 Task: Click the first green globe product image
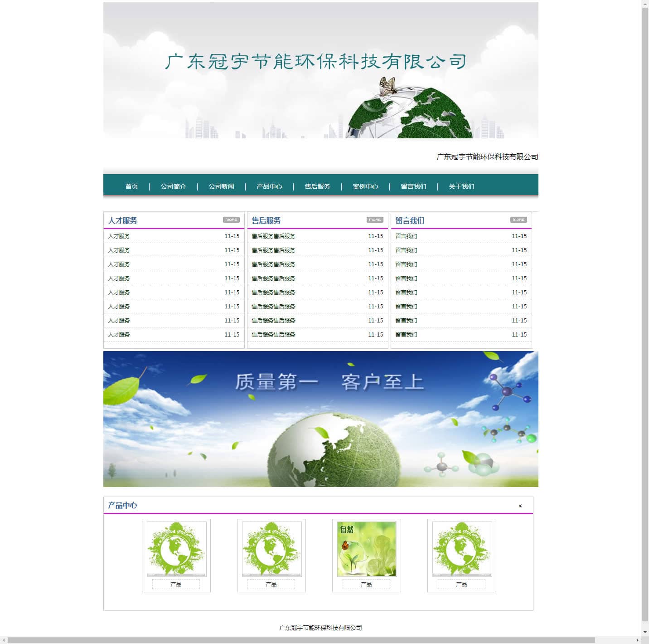[176, 549]
